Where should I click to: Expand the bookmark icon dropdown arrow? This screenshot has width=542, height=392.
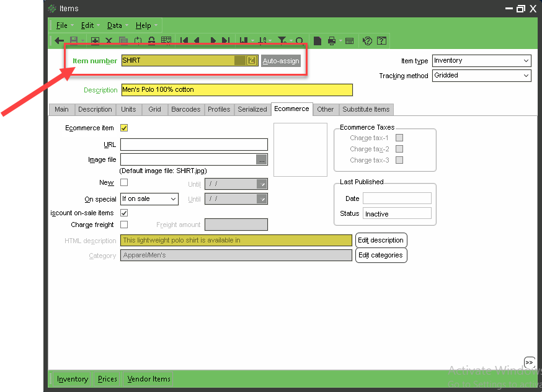tap(252, 41)
